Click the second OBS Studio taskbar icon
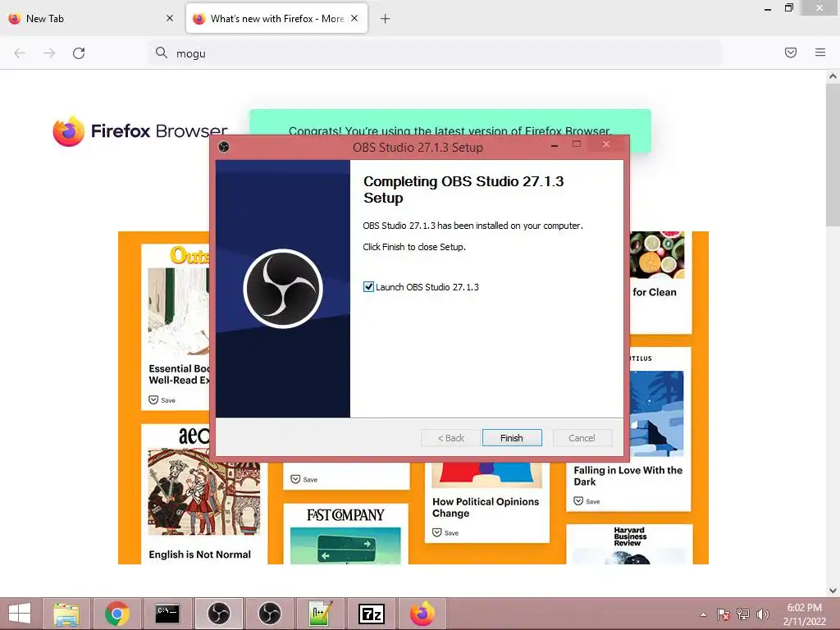Screen dimensions: 840x630 click(269, 614)
